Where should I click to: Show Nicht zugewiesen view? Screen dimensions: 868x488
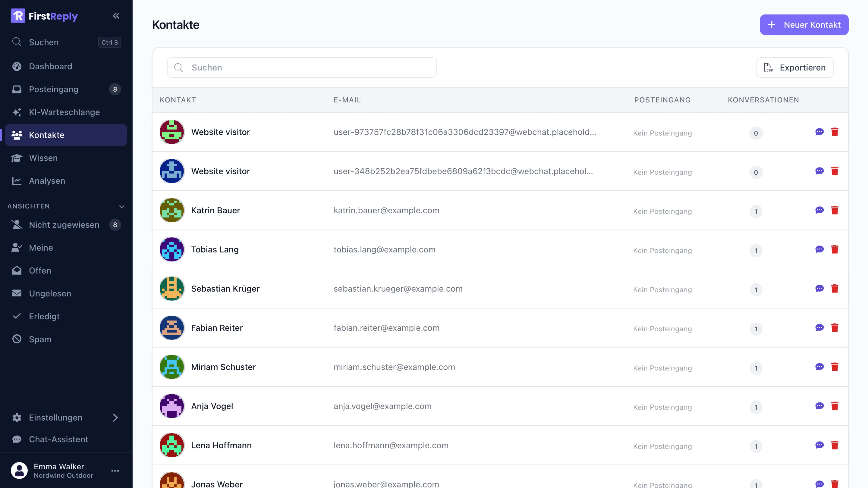coord(66,225)
